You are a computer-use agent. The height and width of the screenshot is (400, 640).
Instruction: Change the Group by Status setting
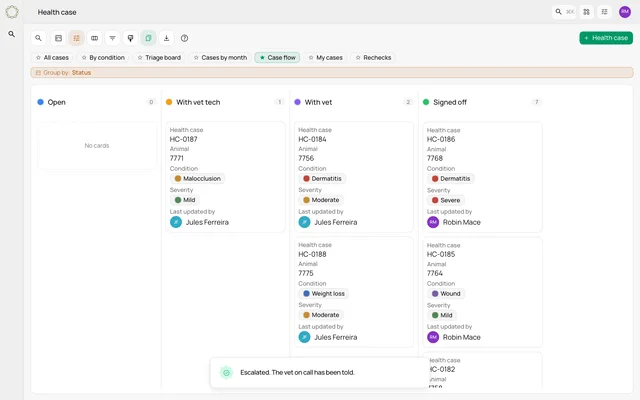tap(332, 73)
